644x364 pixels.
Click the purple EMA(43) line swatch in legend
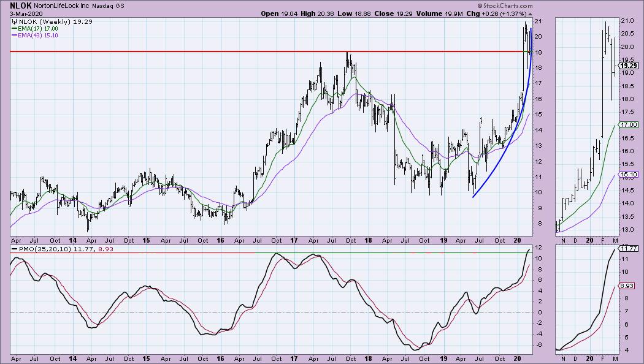point(14,36)
